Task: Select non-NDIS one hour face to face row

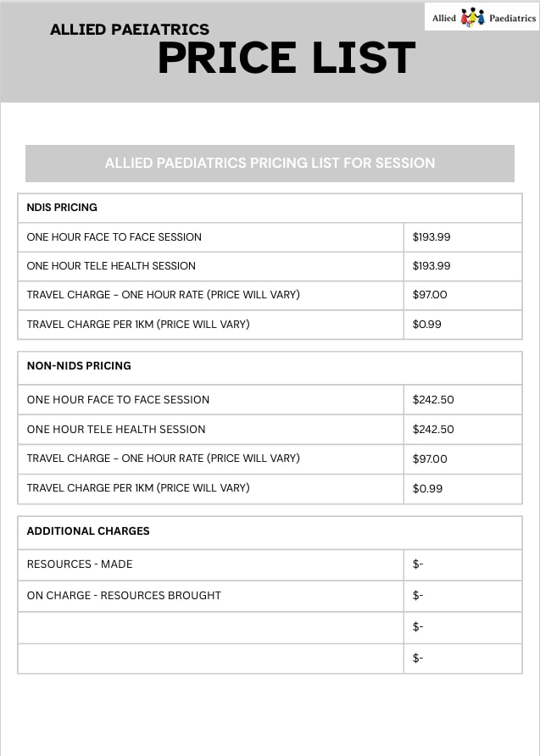Action: point(118,399)
